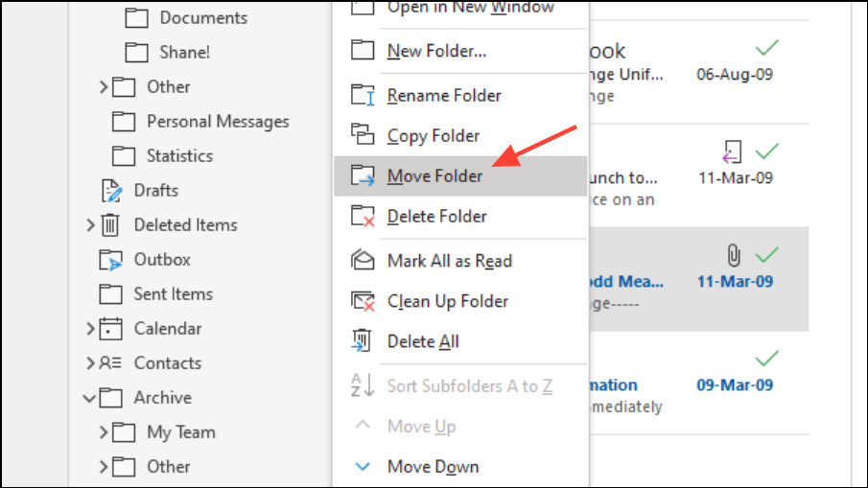
Task: Click the Delete Folder icon
Action: [x=363, y=217]
